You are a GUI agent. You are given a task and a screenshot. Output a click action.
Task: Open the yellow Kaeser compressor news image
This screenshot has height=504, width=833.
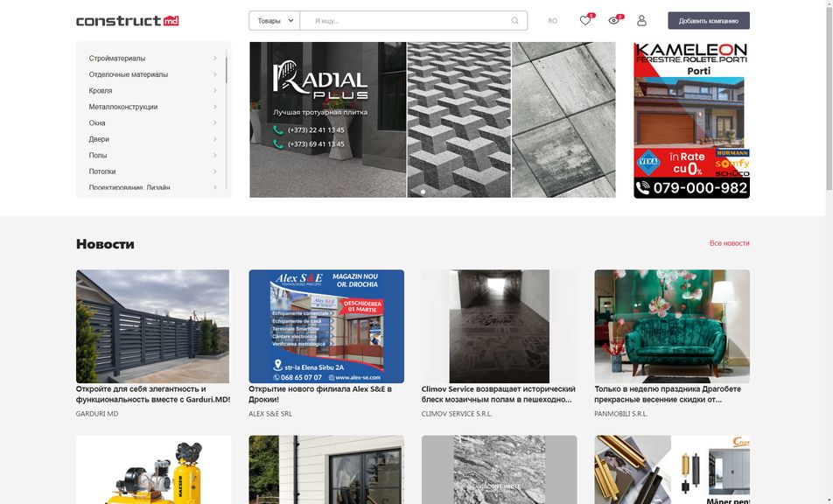(x=153, y=470)
